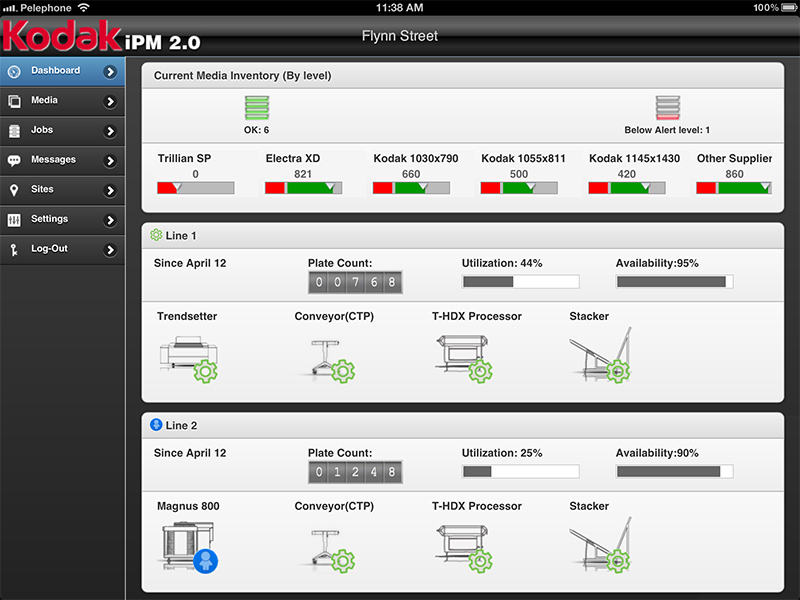Click the Kodak iPM 2.0 logo
Image resolution: width=800 pixels, height=600 pixels.
coord(102,36)
